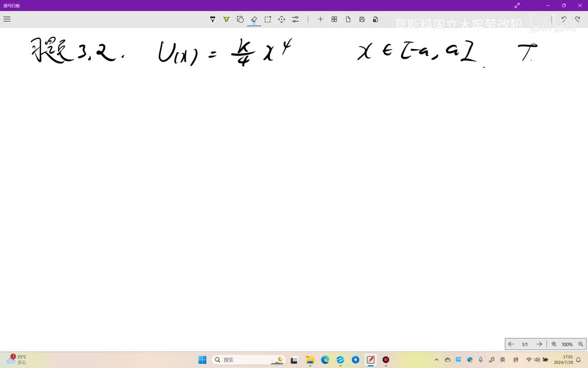Open the volume control tray icon
The width and height of the screenshot is (588, 368).
[x=537, y=360]
